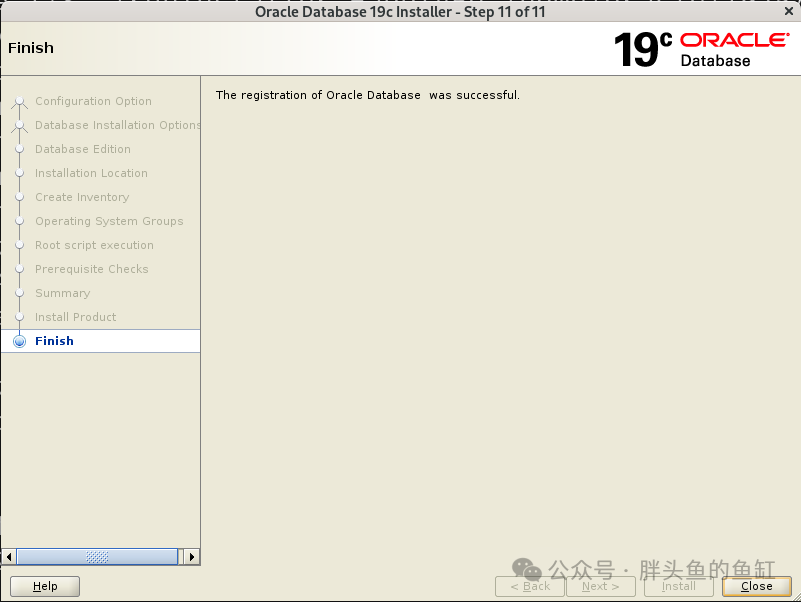Click the installer window title bar text

(400, 12)
